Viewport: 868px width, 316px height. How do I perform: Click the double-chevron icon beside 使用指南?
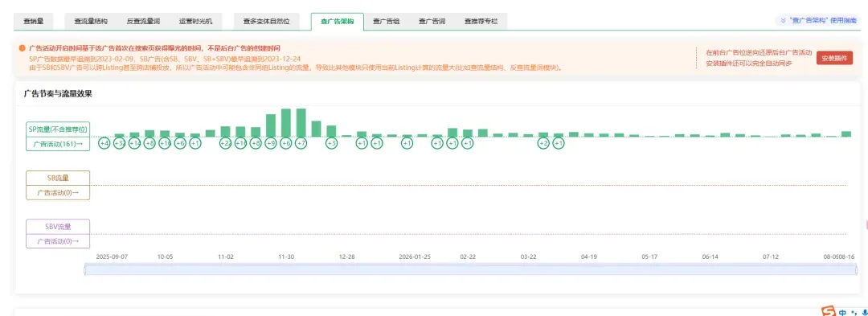(x=784, y=20)
